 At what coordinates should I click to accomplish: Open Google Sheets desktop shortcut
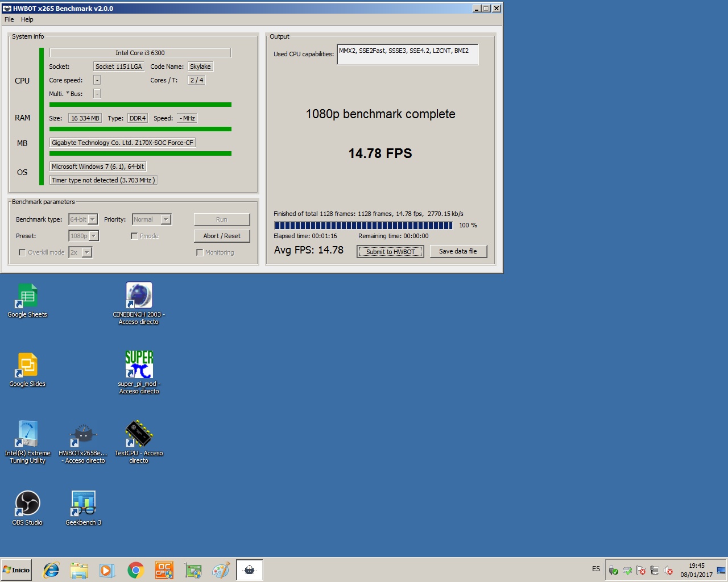(x=27, y=301)
